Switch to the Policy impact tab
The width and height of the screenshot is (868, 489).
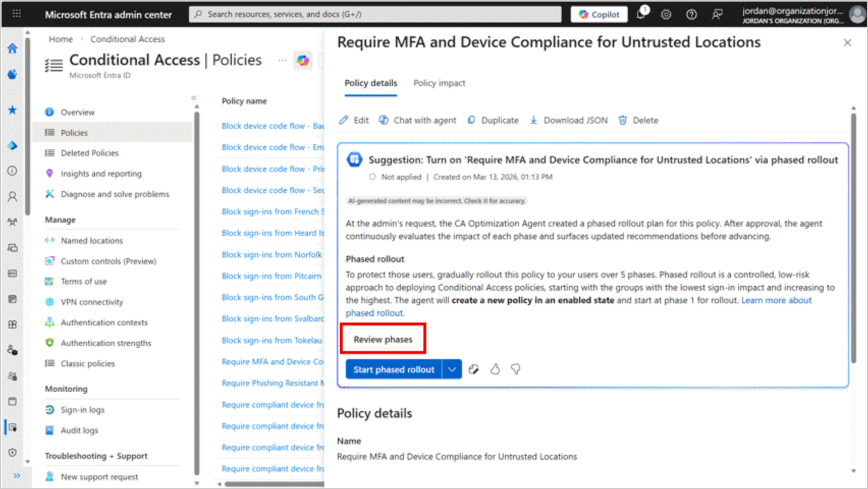pos(439,83)
